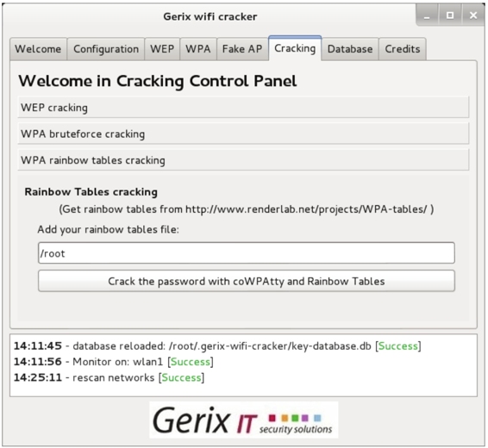Click the 'rescan networks' log entry
This screenshot has height=448, width=488.
[x=109, y=377]
